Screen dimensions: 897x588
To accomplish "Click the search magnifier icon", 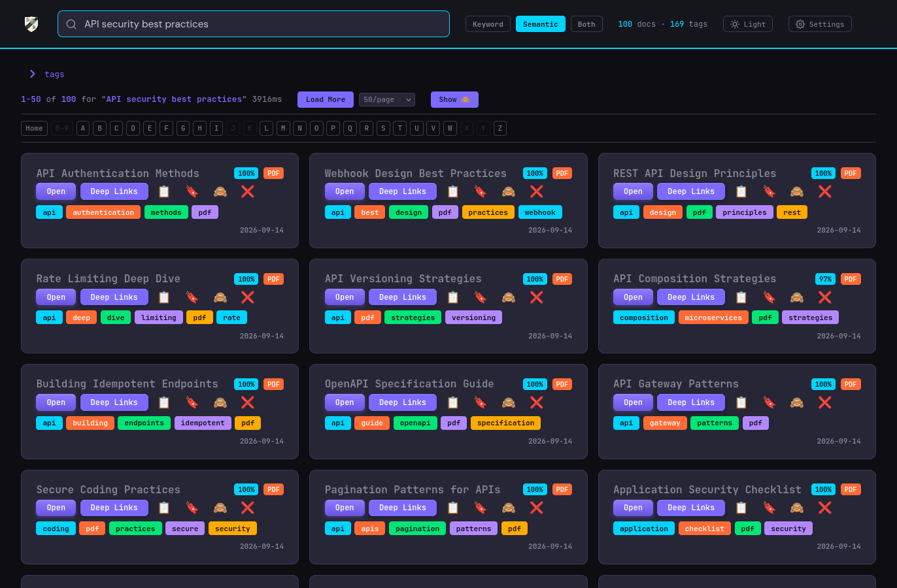I will (71, 24).
